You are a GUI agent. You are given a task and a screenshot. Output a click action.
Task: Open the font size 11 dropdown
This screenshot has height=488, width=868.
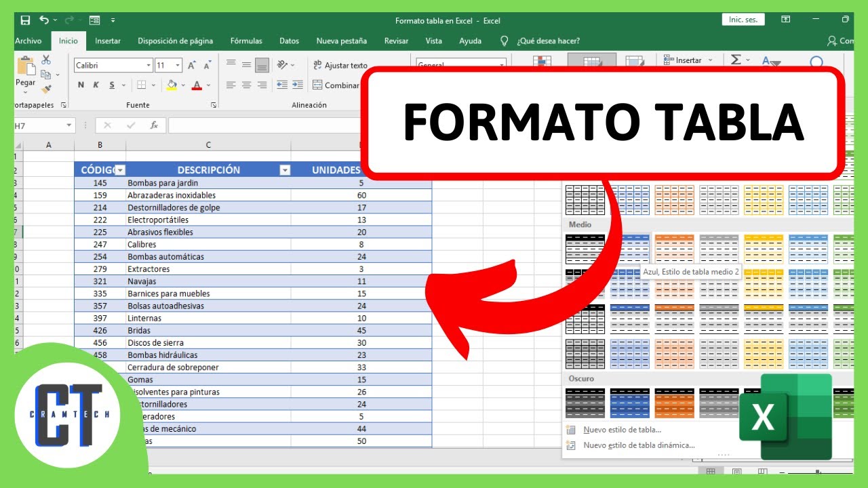178,66
